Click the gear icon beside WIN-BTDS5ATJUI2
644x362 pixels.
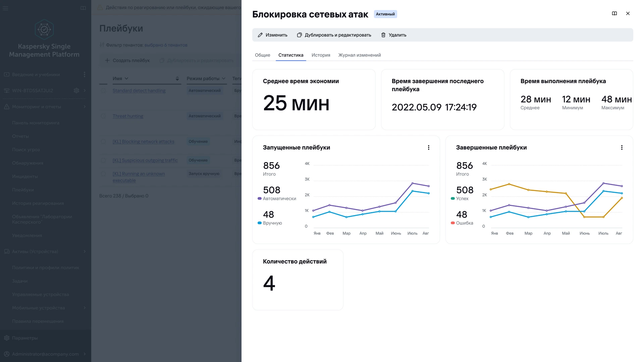76,90
